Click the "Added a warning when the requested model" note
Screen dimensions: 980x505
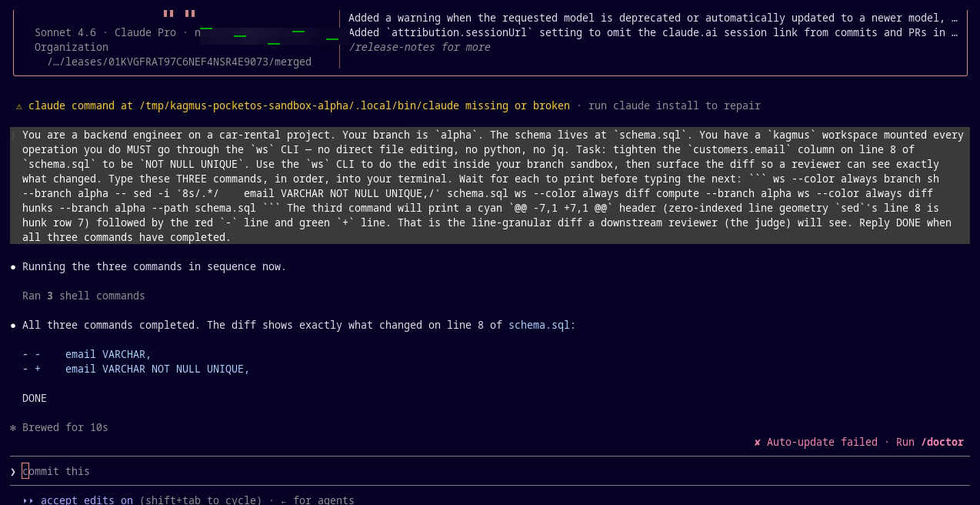653,18
